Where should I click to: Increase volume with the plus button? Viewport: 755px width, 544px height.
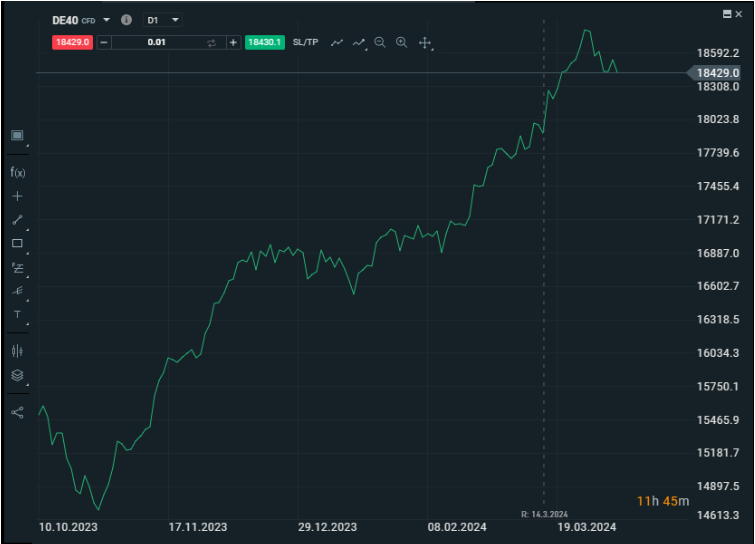coord(234,42)
